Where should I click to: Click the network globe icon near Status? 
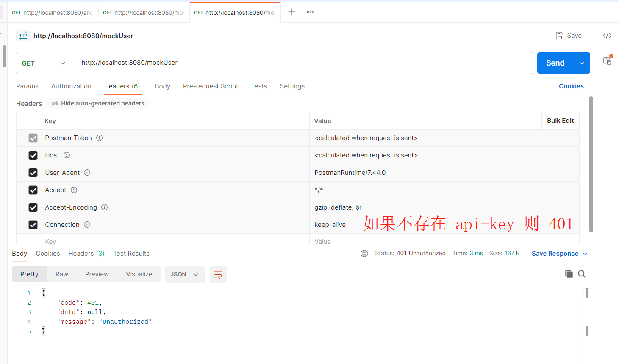364,254
